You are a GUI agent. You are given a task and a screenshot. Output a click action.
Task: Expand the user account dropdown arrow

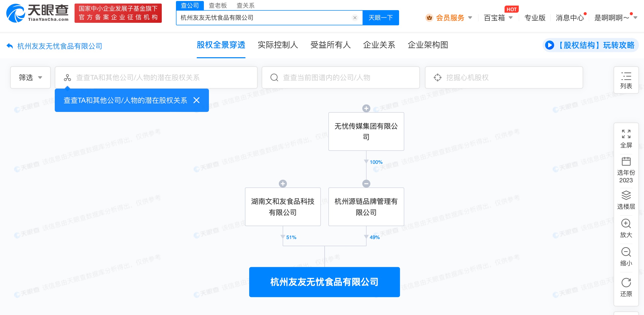pyautogui.click(x=635, y=18)
